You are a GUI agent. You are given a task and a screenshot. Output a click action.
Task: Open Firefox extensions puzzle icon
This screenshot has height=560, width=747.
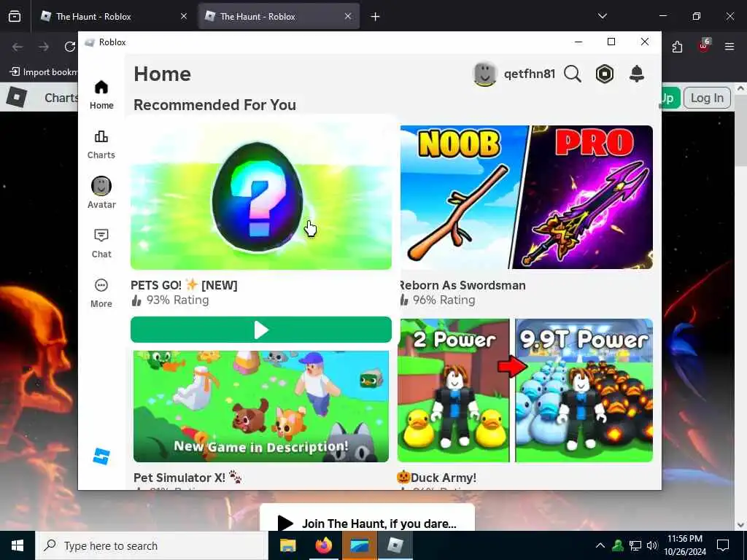(677, 47)
